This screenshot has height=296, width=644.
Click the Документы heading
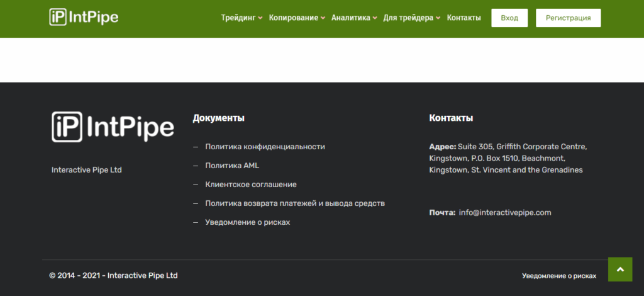click(218, 118)
